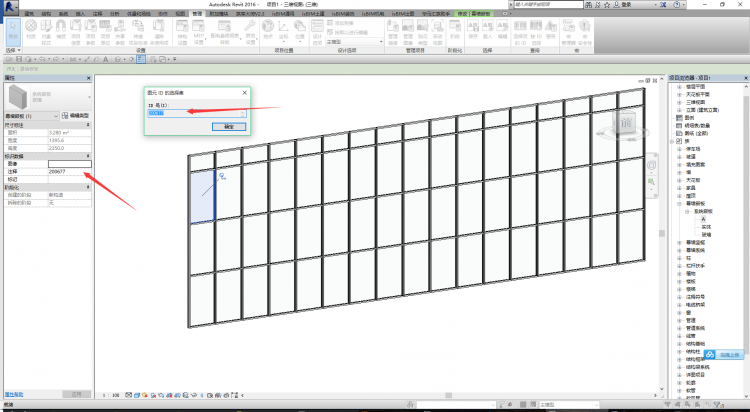Select tree item A under system panel
Viewport: 750px width, 412px height.
click(703, 219)
